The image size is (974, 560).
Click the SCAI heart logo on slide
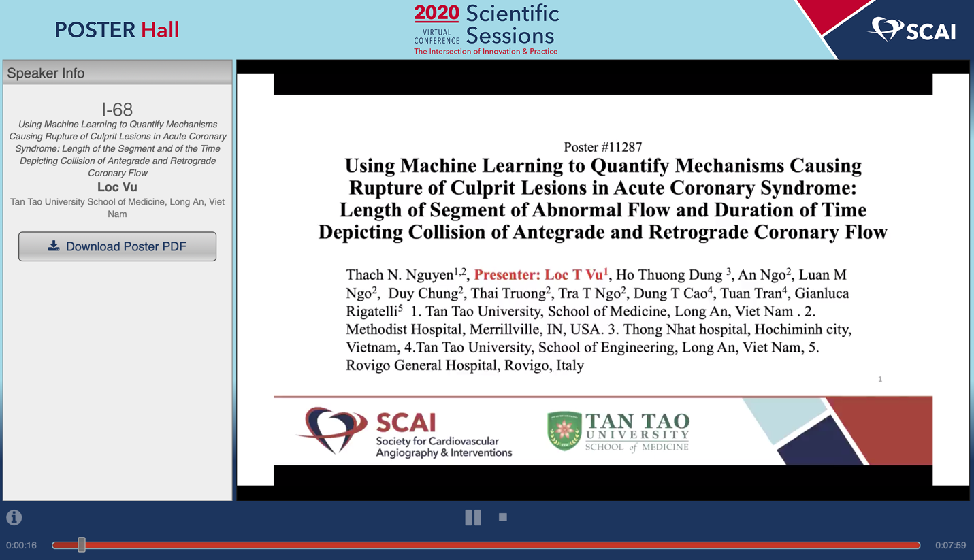point(332,430)
